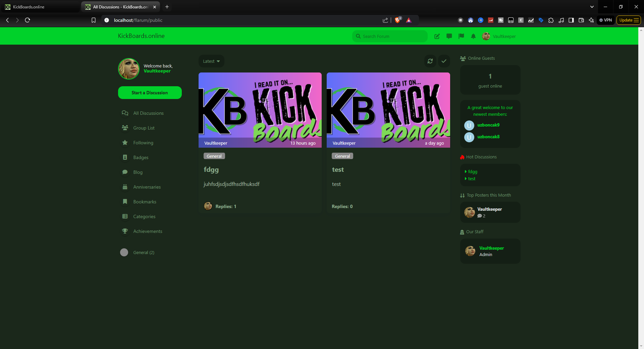The image size is (644, 349).
Task: Click the Start a Discussion button
Action: click(150, 93)
